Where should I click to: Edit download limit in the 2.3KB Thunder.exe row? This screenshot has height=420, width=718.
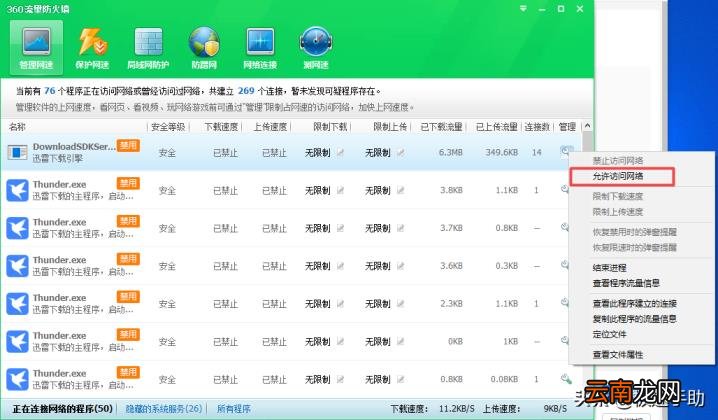pos(340,304)
